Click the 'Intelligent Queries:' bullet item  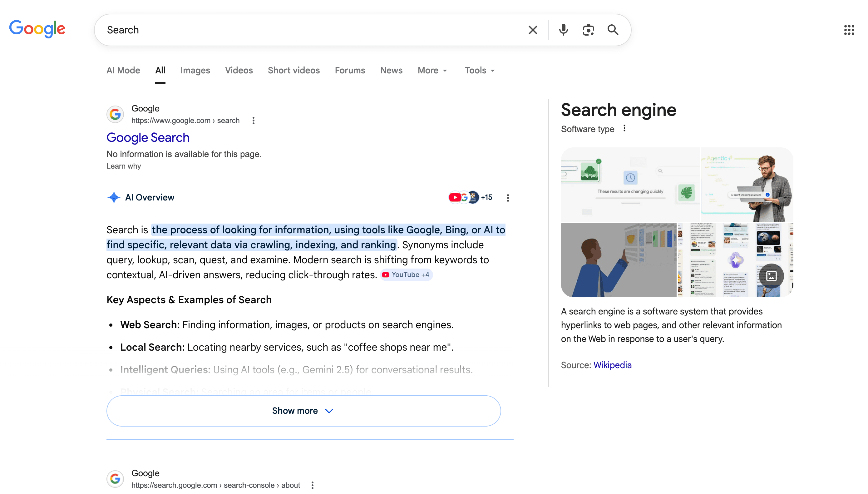[296, 369]
